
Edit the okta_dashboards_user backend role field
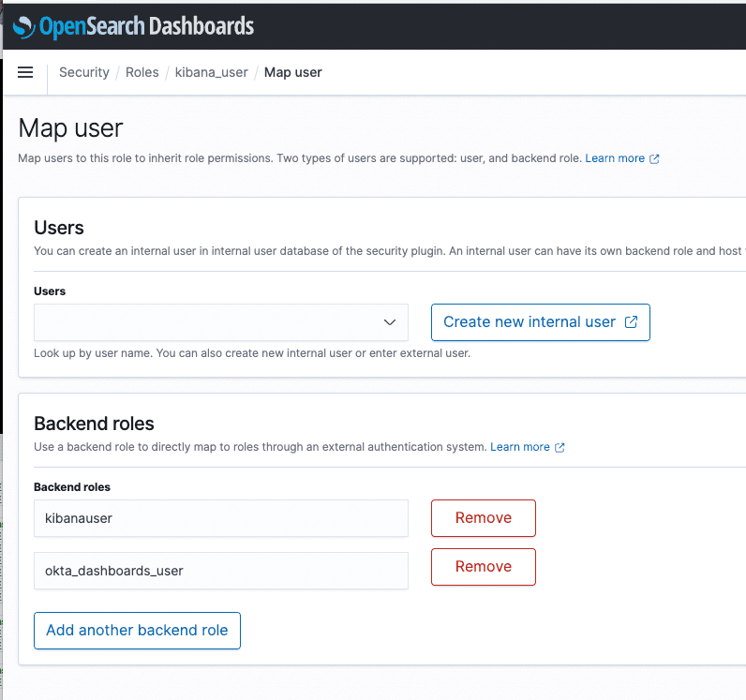(x=221, y=571)
